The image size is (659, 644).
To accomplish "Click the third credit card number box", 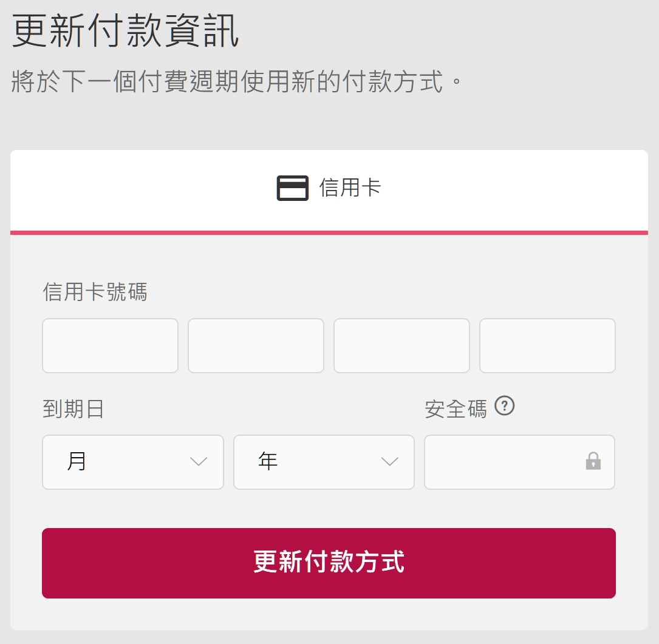I will (401, 345).
